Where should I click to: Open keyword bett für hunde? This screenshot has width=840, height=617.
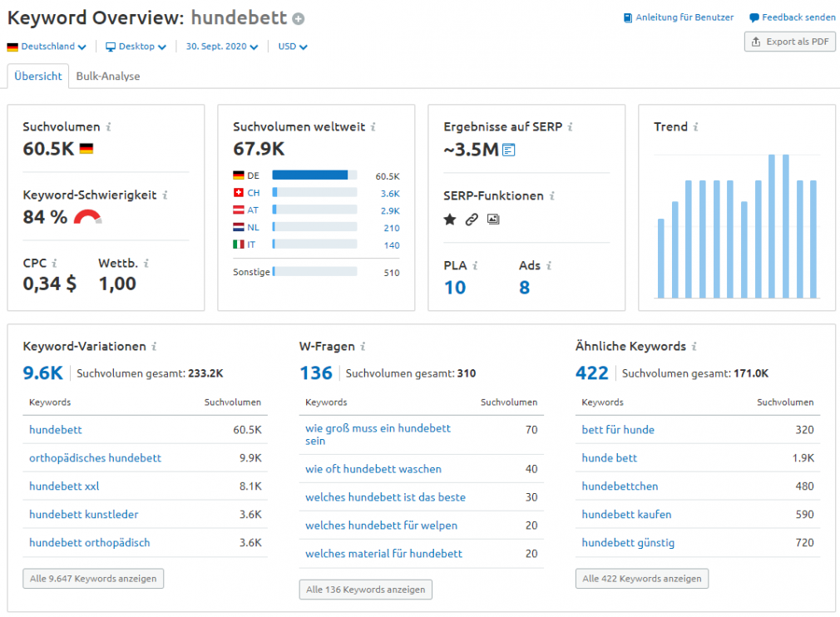[618, 430]
